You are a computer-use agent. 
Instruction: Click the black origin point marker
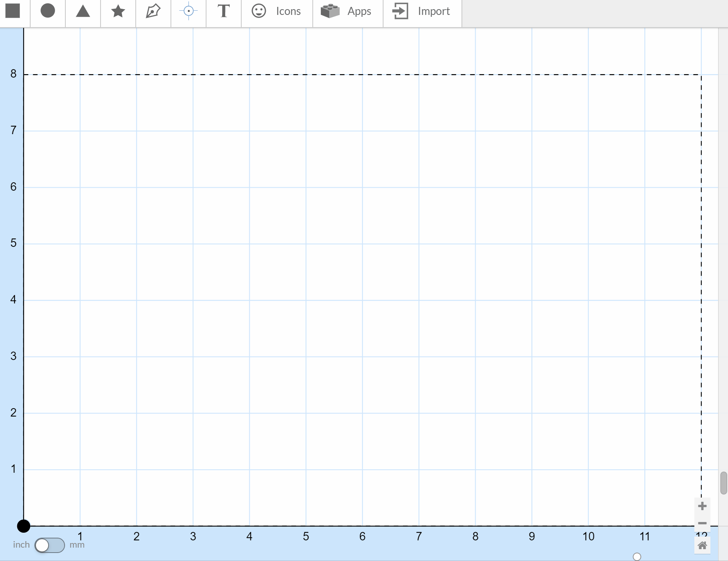[x=24, y=526]
